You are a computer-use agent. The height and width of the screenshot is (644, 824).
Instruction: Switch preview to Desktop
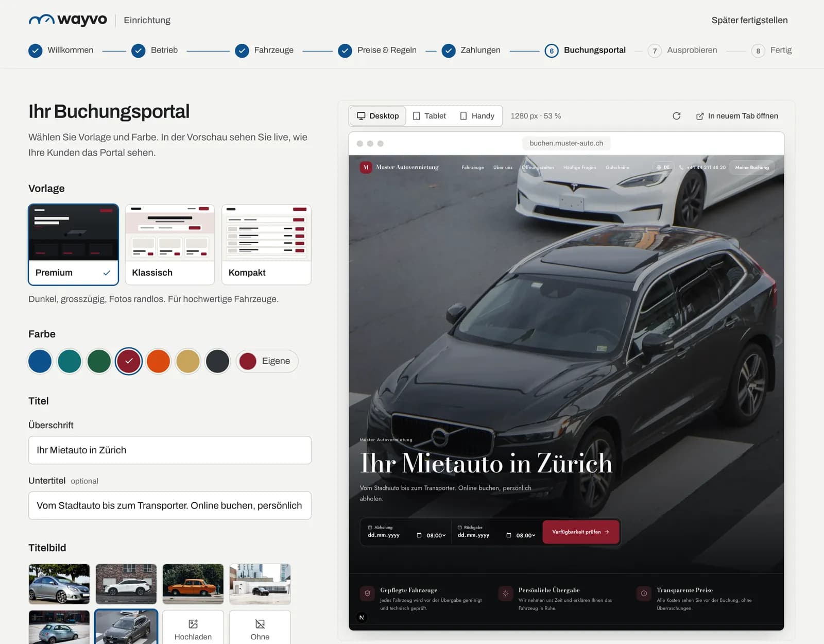(378, 116)
